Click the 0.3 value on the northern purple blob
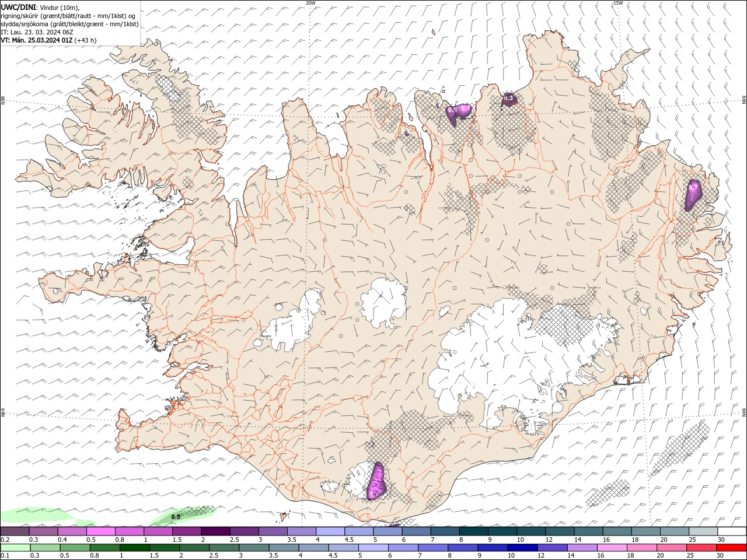 point(508,98)
